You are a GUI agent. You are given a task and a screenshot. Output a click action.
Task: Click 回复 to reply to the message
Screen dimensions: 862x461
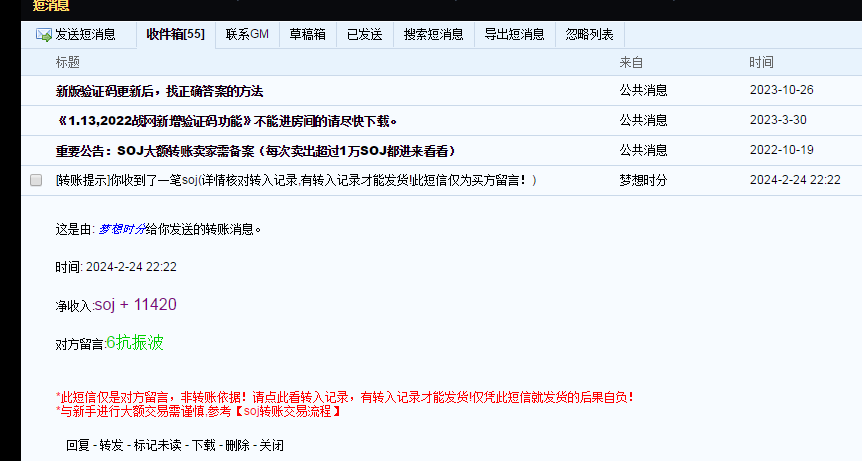78,445
